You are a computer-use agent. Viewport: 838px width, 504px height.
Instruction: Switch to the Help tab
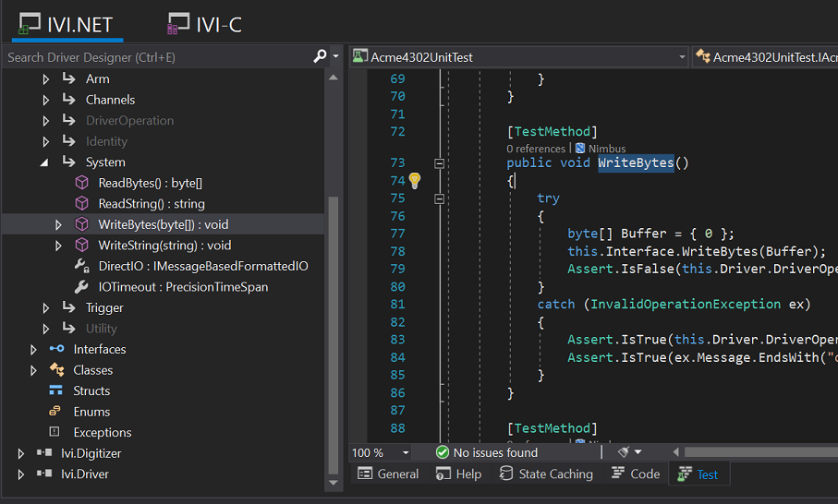[x=458, y=474]
